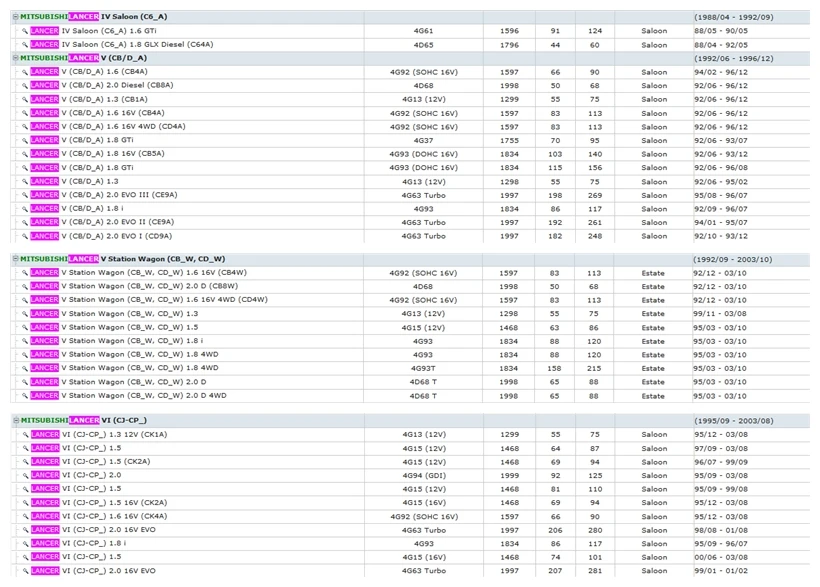
Task: Click magnifier icon for Station Wagon 1.6 16V (CB4W)
Action: point(25,273)
